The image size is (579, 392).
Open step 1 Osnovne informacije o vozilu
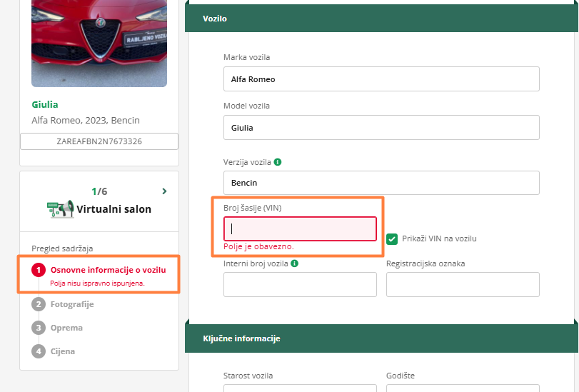(x=107, y=270)
